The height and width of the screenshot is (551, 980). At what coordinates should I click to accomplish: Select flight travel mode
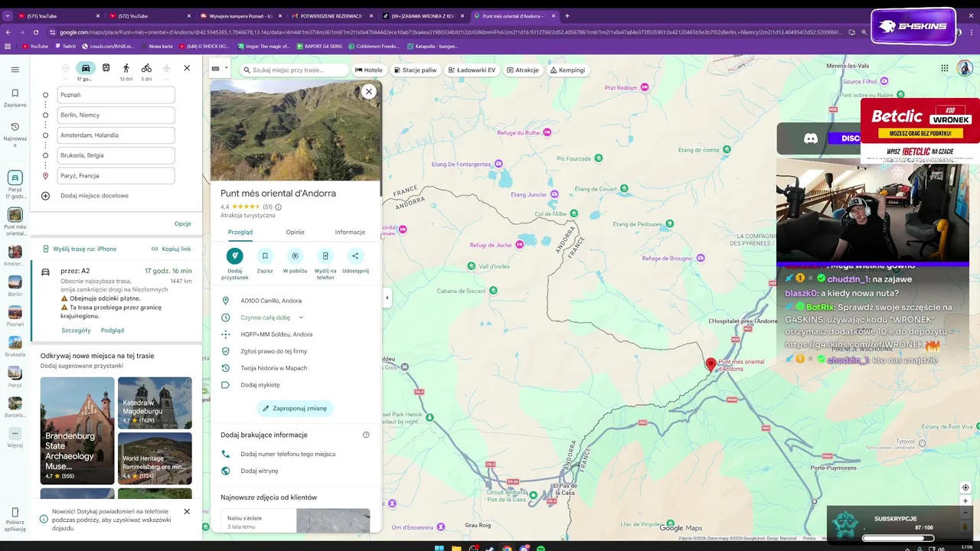pyautogui.click(x=166, y=68)
